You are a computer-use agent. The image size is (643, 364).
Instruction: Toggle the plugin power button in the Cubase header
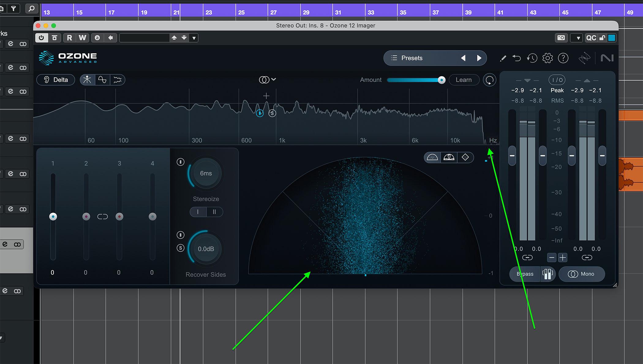[x=41, y=38]
